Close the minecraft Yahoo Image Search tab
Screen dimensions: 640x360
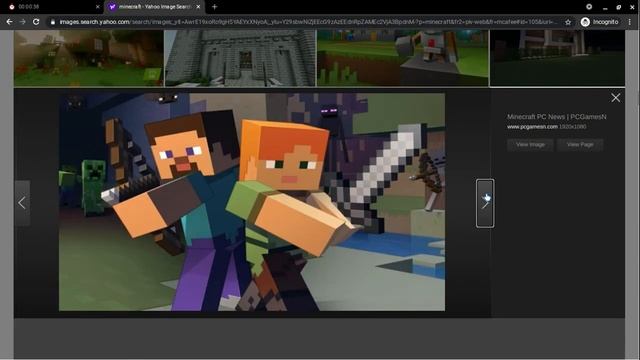[x=198, y=7]
